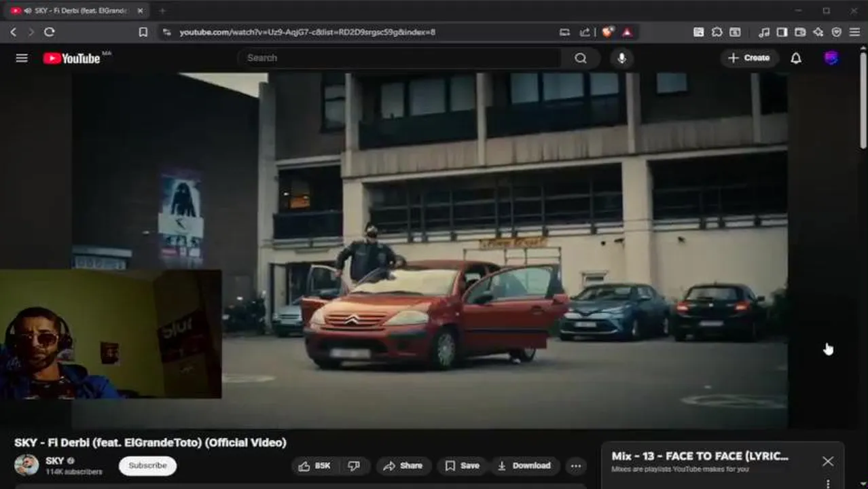
Task: Click the share page icon in address bar
Action: coord(585,32)
